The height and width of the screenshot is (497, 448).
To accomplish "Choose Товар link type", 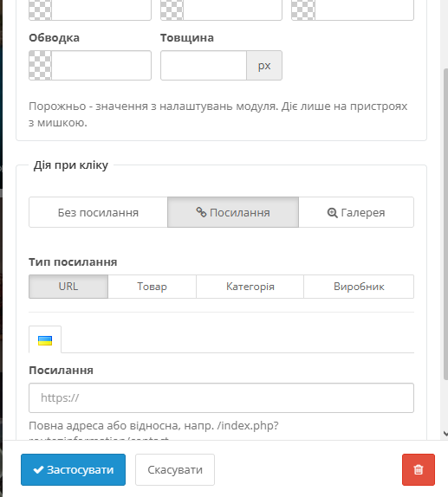I will 152,287.
